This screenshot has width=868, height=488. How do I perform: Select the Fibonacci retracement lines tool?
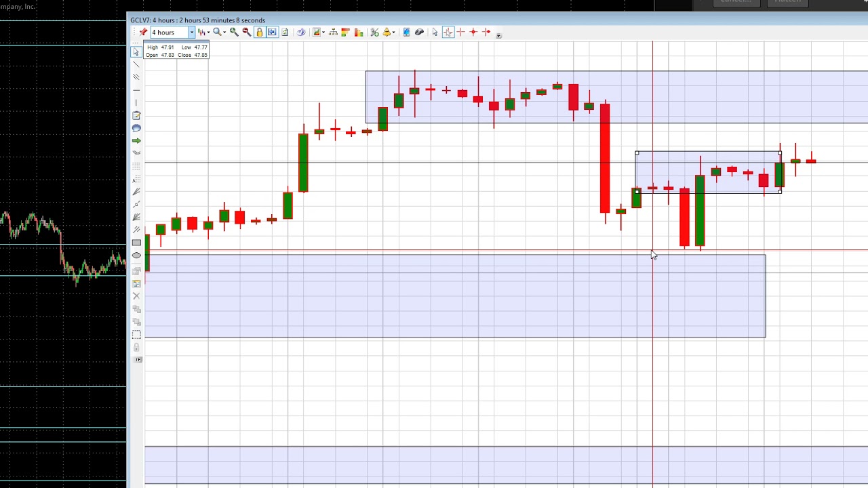point(136,166)
